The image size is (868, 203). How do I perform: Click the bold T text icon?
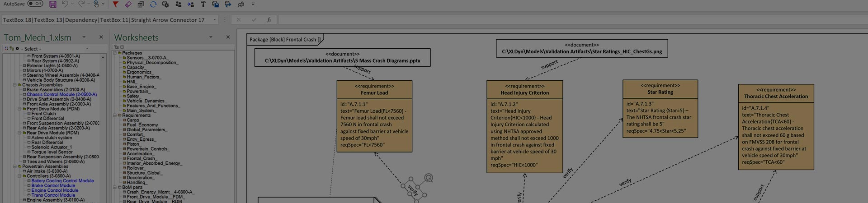[x=203, y=5]
